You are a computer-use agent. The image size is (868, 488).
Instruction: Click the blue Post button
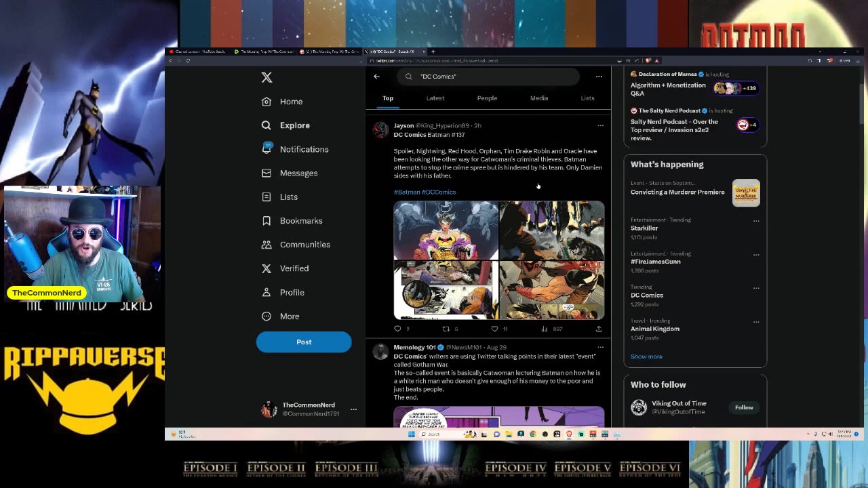[304, 342]
